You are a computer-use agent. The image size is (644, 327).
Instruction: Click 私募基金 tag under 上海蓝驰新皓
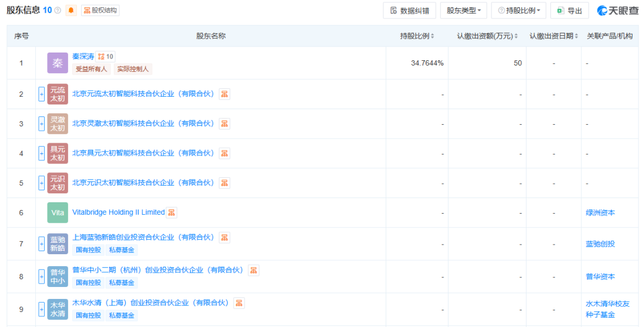122,250
